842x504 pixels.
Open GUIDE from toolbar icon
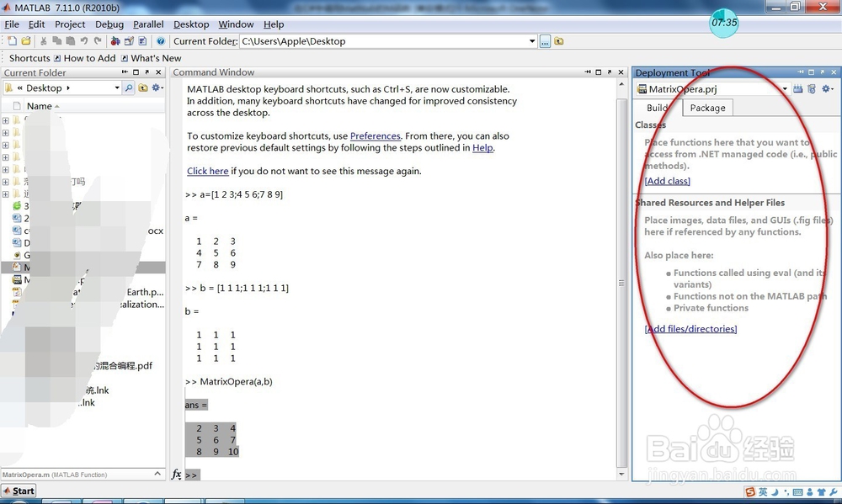[129, 40]
